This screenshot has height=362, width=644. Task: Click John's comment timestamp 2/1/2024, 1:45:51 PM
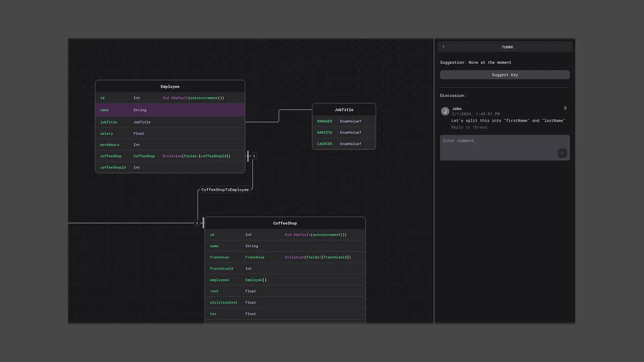(x=476, y=114)
